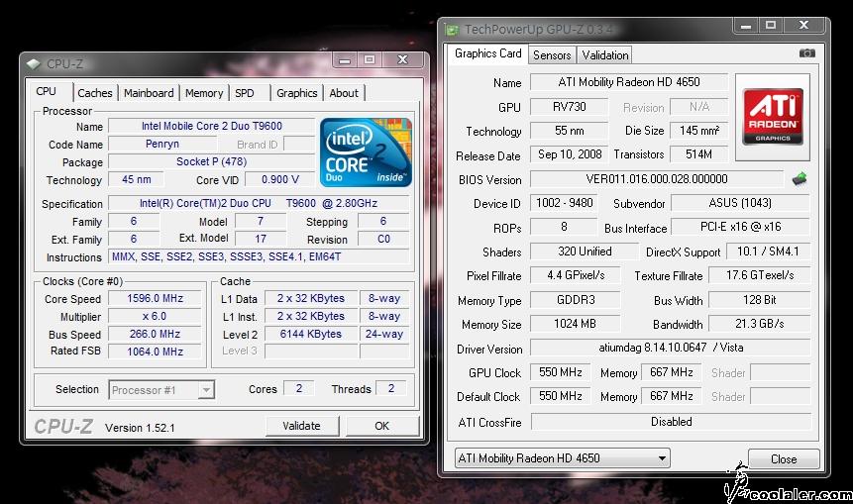Click the Close button in GPU-Z

point(784,458)
